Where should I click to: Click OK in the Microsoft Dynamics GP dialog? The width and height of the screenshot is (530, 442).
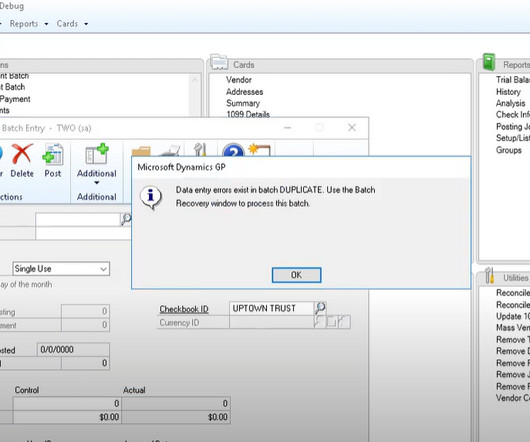[x=296, y=275]
